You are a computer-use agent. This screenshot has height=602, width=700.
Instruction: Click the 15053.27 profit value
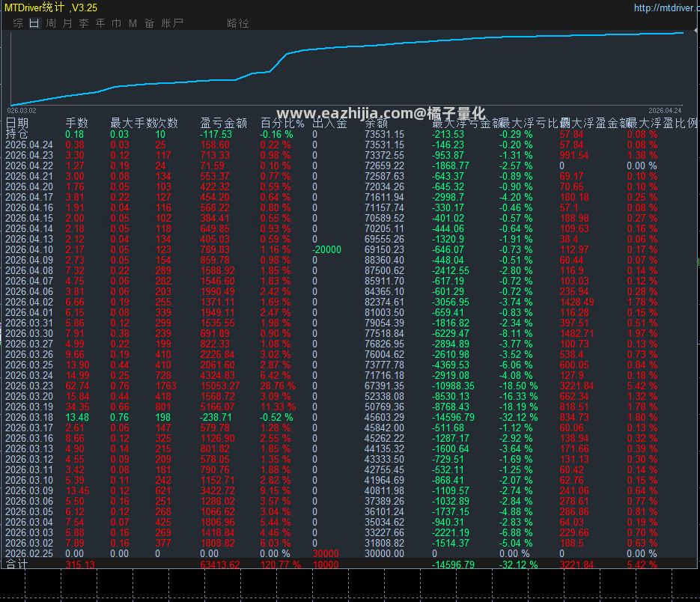220,386
